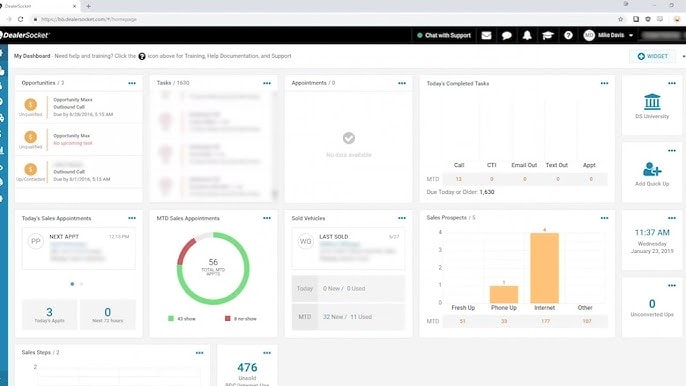Reload the page with browser refresh button
The height and width of the screenshot is (386, 686).
[x=21, y=19]
